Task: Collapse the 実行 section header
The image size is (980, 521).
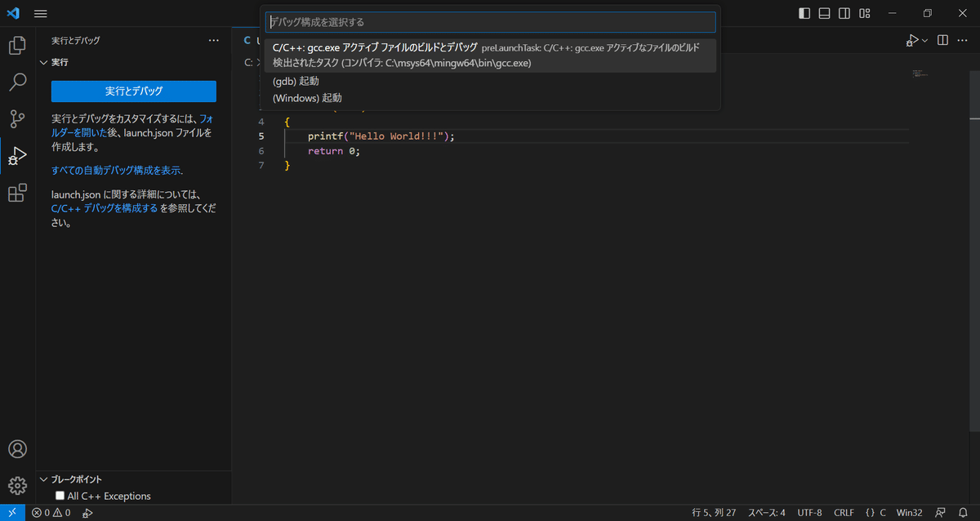Action: pyautogui.click(x=44, y=62)
